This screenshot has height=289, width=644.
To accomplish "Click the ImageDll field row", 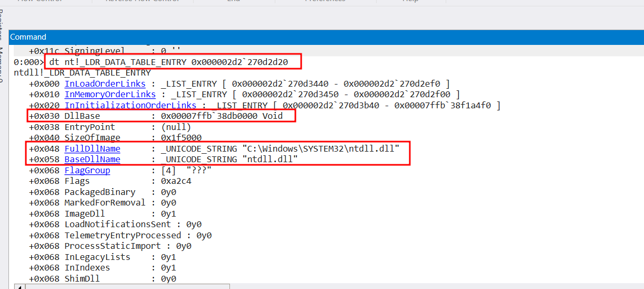I will [x=84, y=213].
